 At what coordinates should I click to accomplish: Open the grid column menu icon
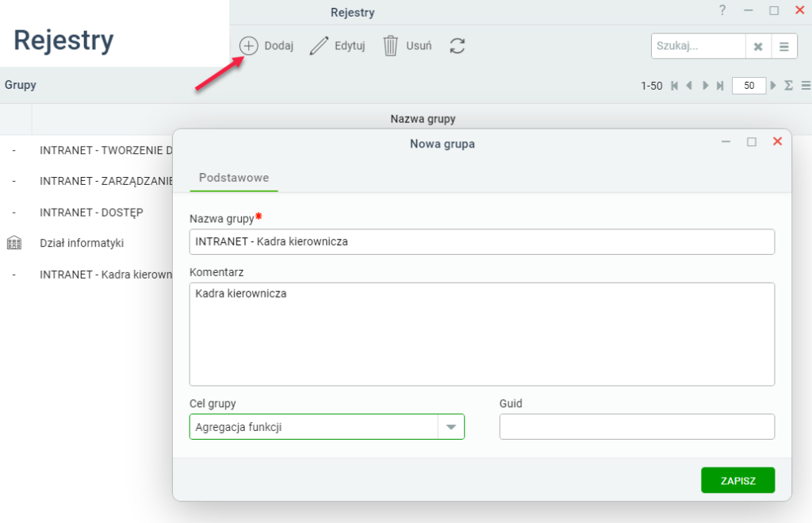click(x=806, y=86)
